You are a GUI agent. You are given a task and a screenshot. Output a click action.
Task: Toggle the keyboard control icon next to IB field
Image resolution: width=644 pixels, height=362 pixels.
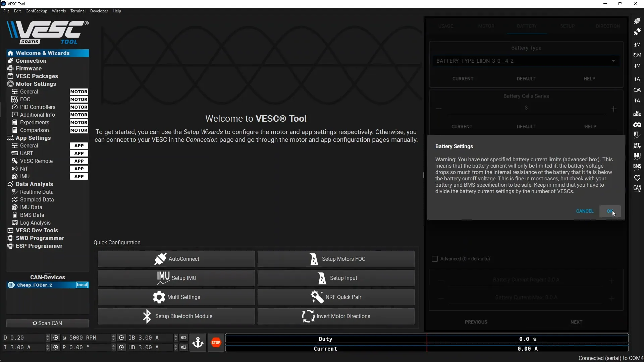click(184, 338)
